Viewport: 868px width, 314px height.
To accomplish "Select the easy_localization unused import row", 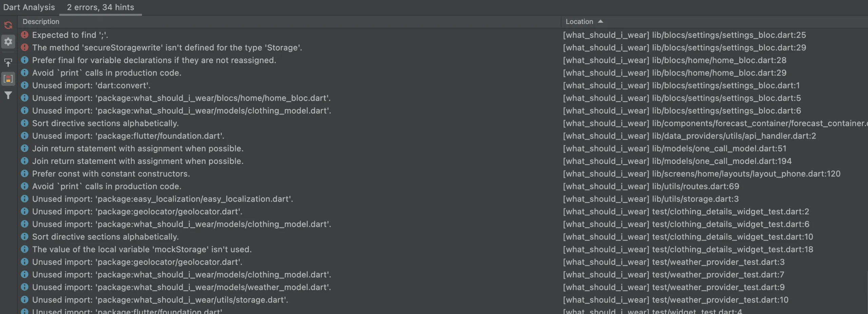I will pyautogui.click(x=162, y=199).
